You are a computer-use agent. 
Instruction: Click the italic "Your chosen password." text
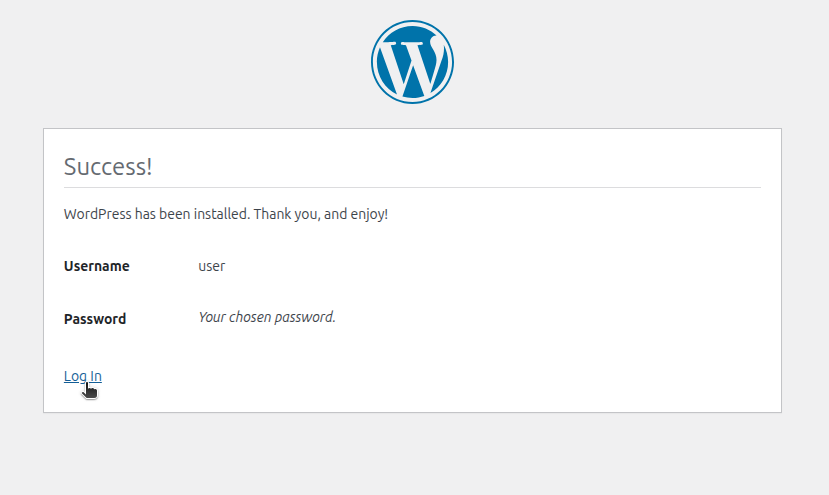[x=267, y=317]
